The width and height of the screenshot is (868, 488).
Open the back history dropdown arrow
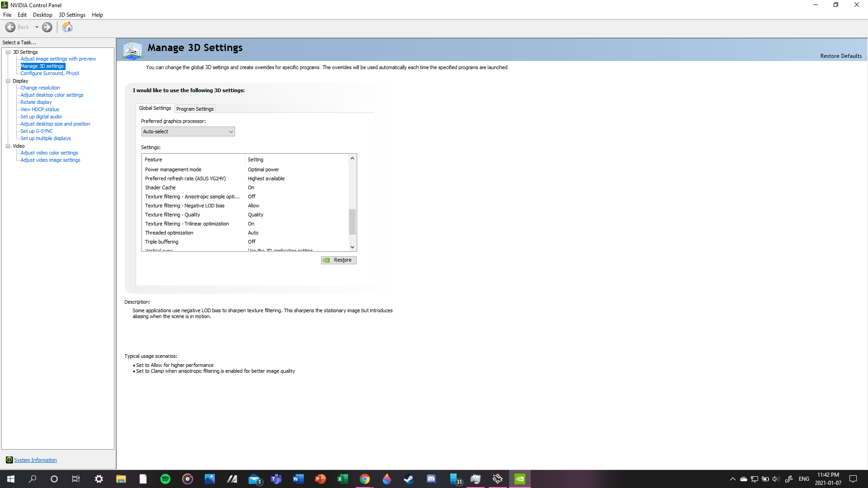pyautogui.click(x=37, y=27)
